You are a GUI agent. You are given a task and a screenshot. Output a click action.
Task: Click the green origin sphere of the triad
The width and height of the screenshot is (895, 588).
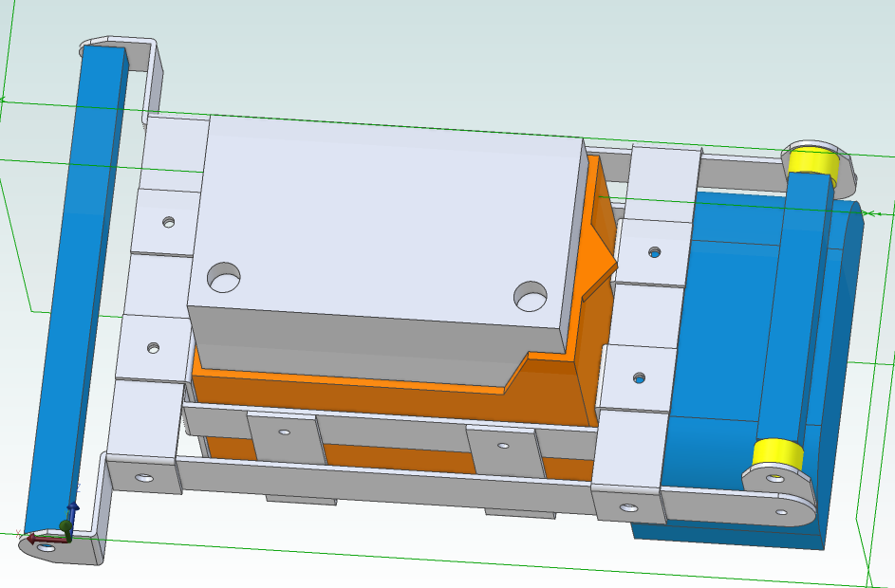(65, 525)
